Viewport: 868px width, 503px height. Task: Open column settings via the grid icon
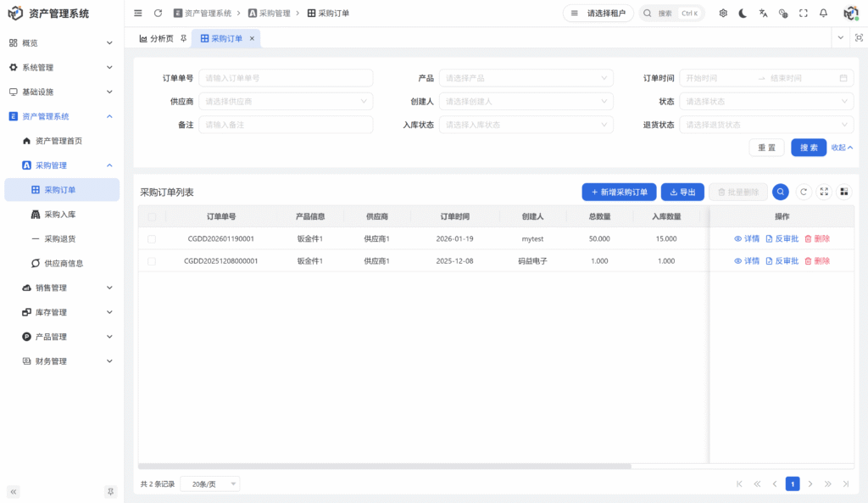[843, 192]
